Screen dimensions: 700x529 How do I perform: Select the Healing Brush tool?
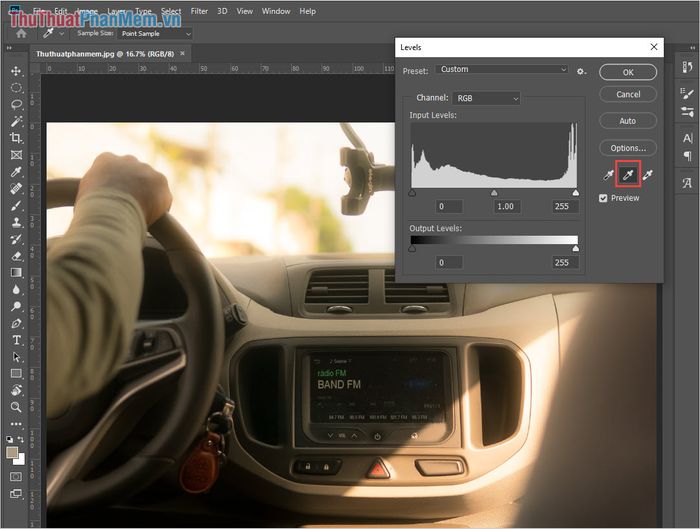(16, 188)
